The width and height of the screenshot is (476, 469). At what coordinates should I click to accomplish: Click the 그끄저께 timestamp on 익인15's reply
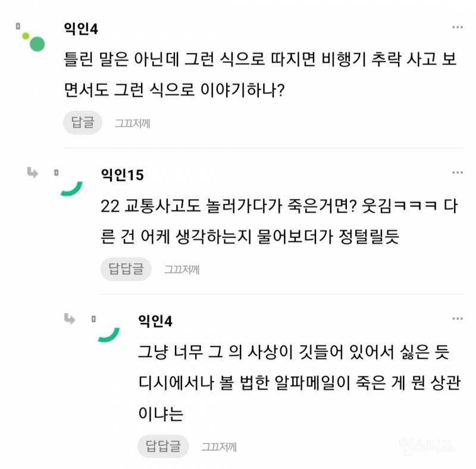coord(183,269)
